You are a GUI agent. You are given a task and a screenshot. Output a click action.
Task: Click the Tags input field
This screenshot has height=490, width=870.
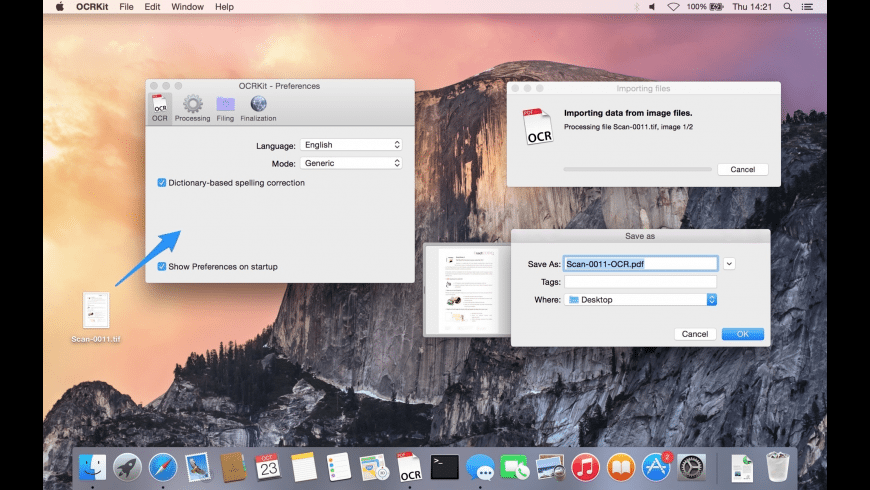pyautogui.click(x=641, y=282)
